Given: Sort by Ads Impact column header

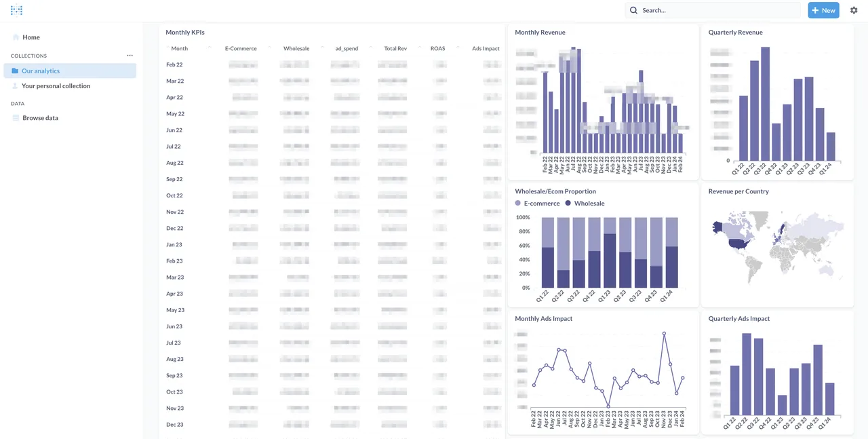Looking at the screenshot, I should pyautogui.click(x=486, y=49).
